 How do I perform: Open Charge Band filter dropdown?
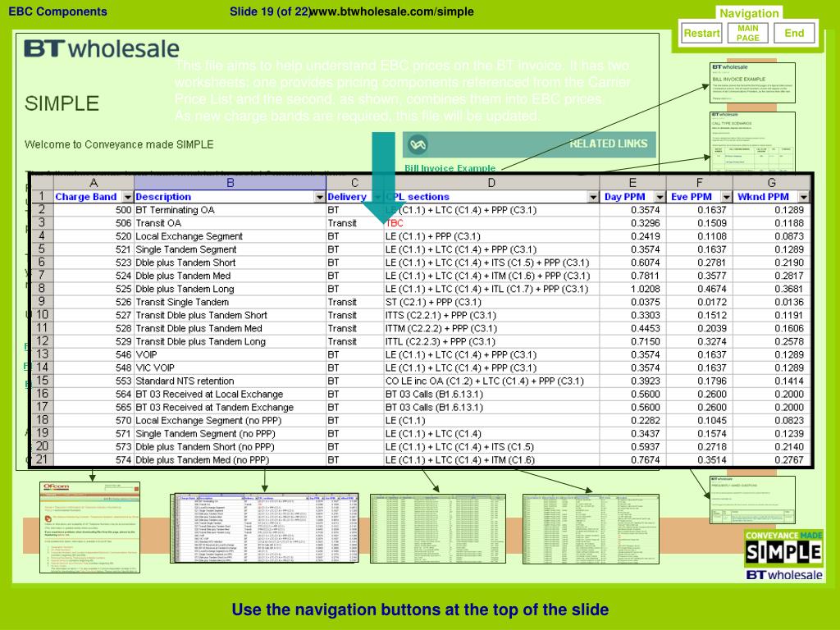click(127, 197)
